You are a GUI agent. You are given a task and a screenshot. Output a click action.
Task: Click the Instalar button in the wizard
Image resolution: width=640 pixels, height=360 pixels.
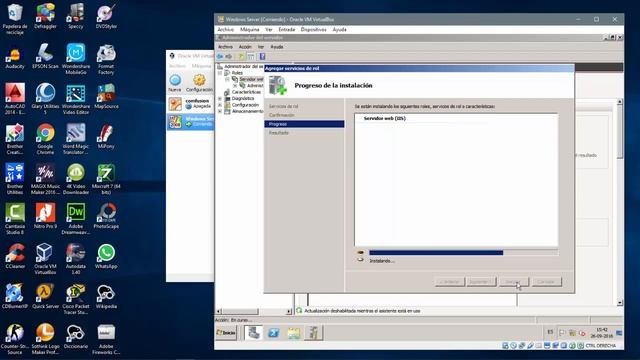point(513,282)
